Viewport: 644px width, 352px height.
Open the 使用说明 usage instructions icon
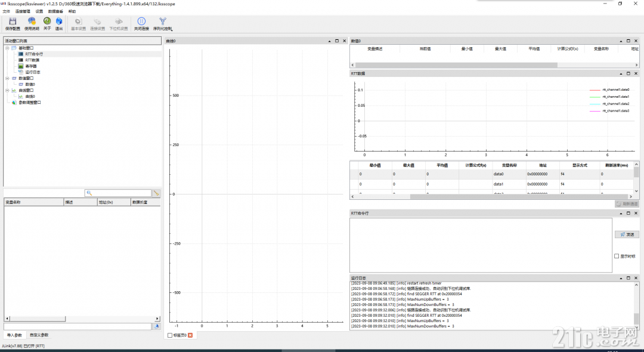(32, 24)
